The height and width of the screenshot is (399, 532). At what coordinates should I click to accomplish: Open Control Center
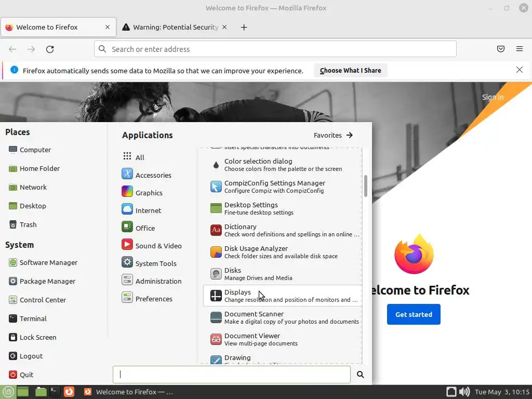(x=37, y=300)
